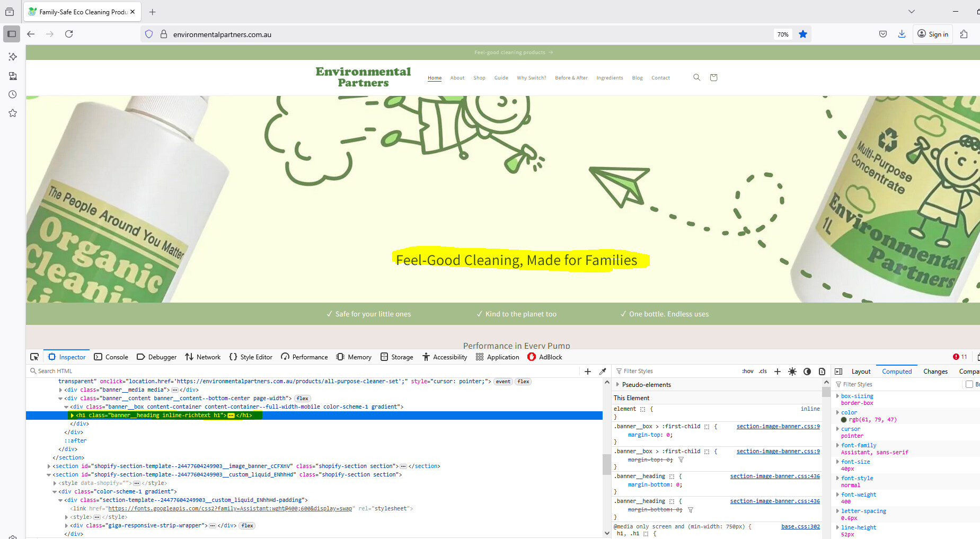This screenshot has width=980, height=539.
Task: Toggle the .cls classes panel
Action: coord(763,372)
